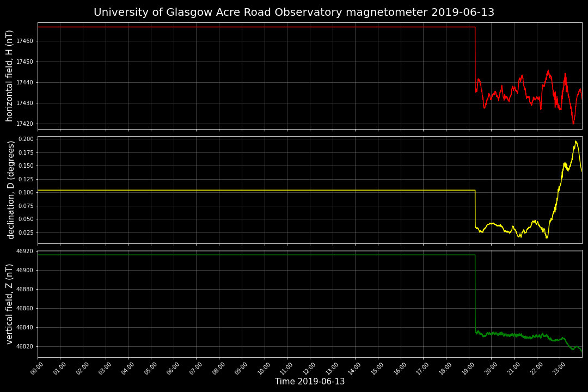Click the 'vertical field, Z (nT)' axis label

coord(9,304)
